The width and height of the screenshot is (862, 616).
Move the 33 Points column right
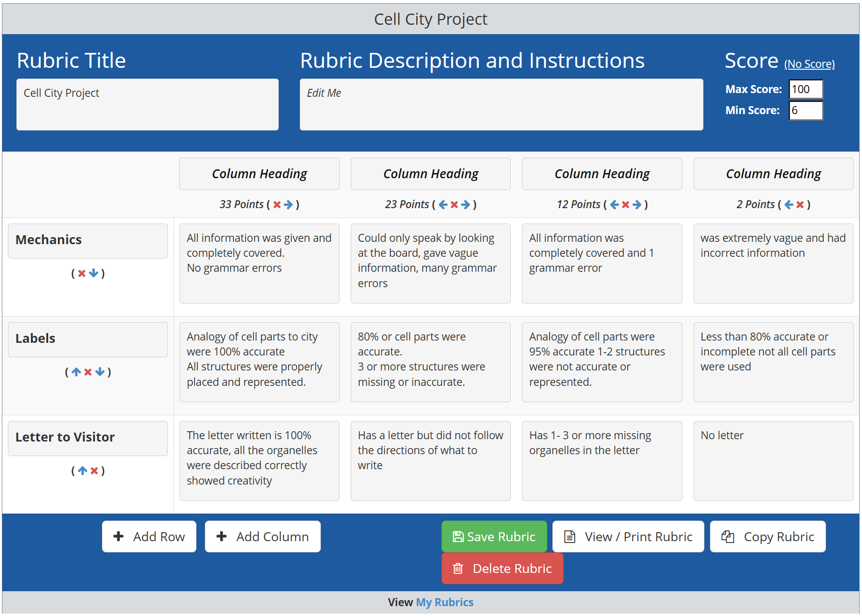click(x=289, y=204)
